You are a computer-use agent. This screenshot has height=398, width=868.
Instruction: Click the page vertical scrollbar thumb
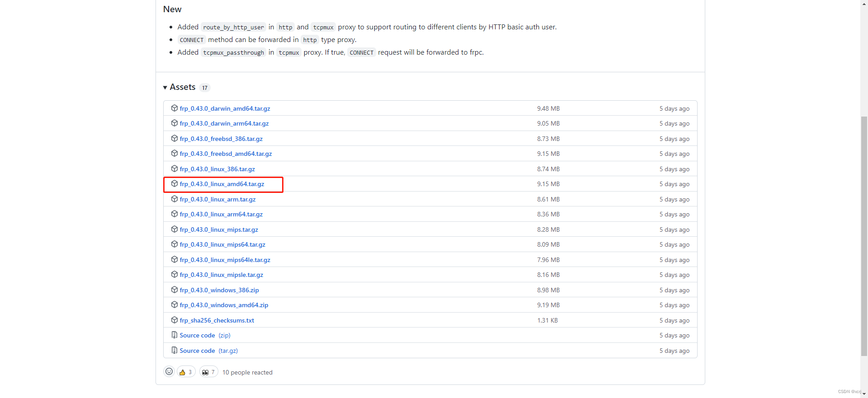click(864, 236)
